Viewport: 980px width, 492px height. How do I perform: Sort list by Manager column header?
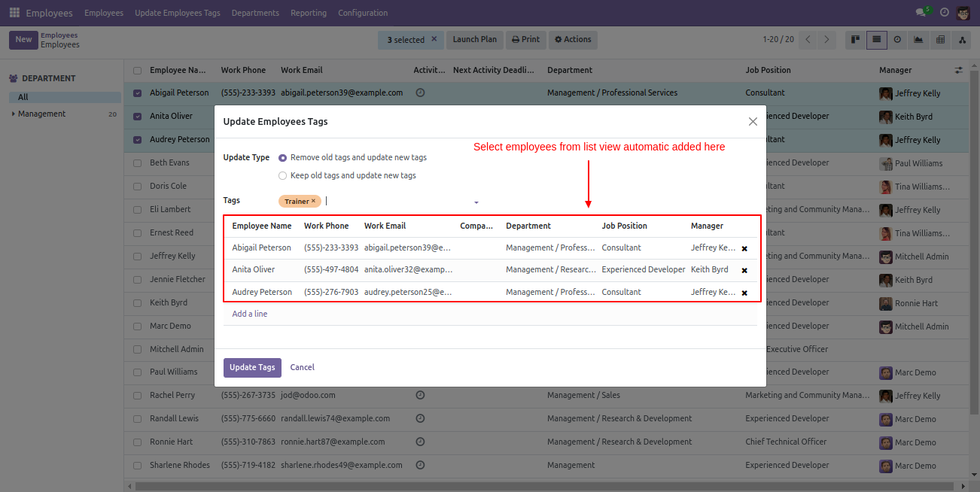click(896, 70)
